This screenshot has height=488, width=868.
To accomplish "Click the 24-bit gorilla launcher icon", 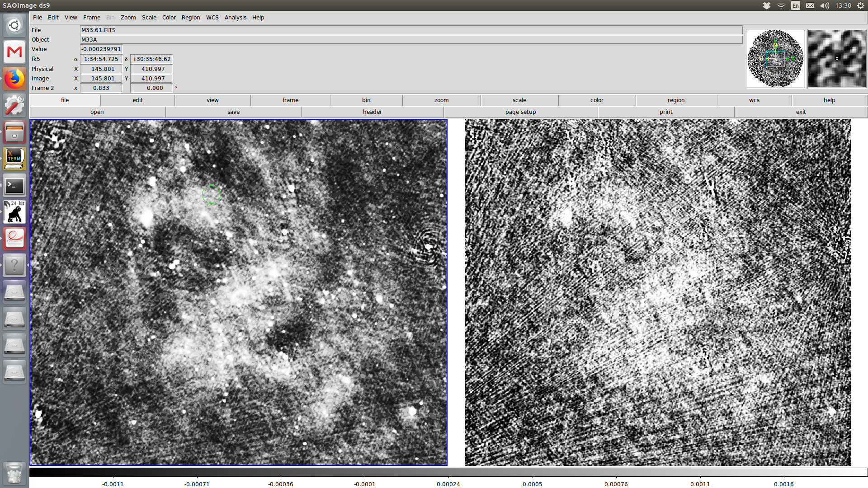I will (14, 212).
